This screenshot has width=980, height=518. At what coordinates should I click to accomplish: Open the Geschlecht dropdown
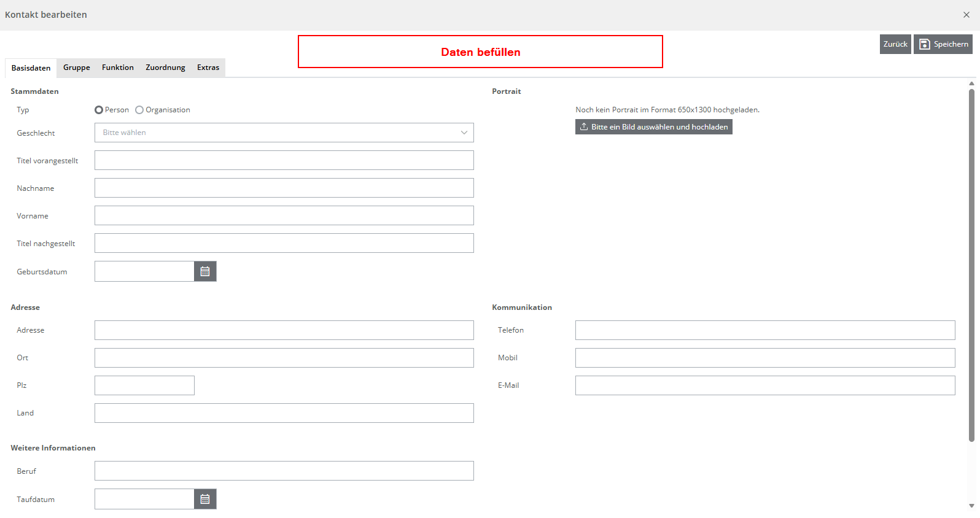tap(284, 133)
